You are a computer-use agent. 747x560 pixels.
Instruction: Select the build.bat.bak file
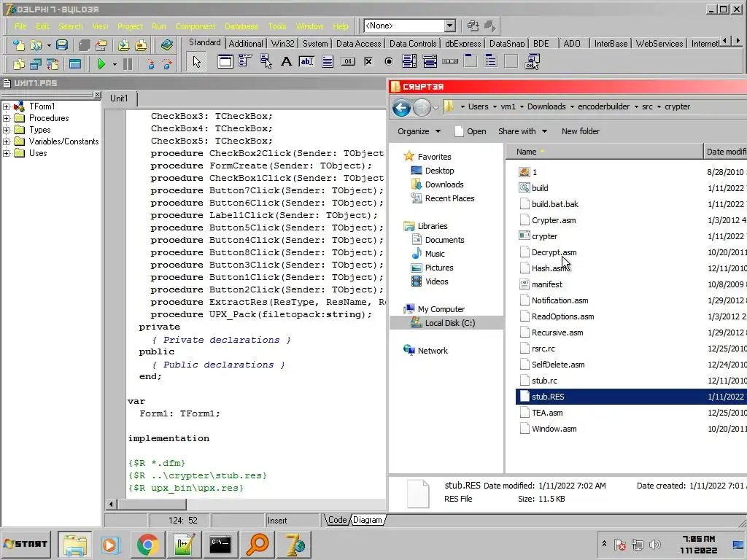click(554, 204)
